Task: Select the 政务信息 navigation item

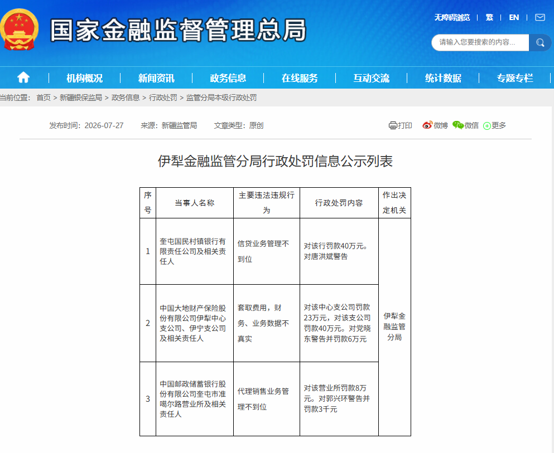Action: (228, 78)
